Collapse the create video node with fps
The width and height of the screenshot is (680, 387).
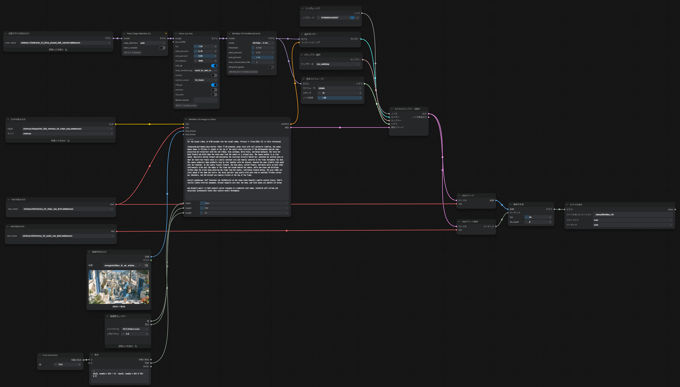[x=511, y=204]
